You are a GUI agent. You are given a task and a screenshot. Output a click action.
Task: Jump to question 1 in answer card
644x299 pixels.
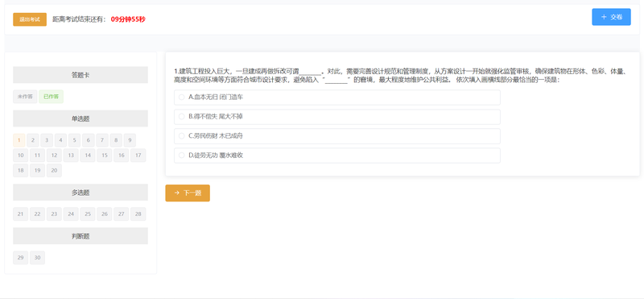click(x=19, y=140)
